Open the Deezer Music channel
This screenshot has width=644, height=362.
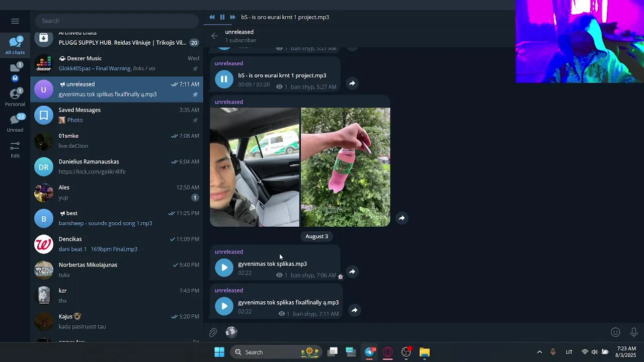pyautogui.click(x=117, y=63)
